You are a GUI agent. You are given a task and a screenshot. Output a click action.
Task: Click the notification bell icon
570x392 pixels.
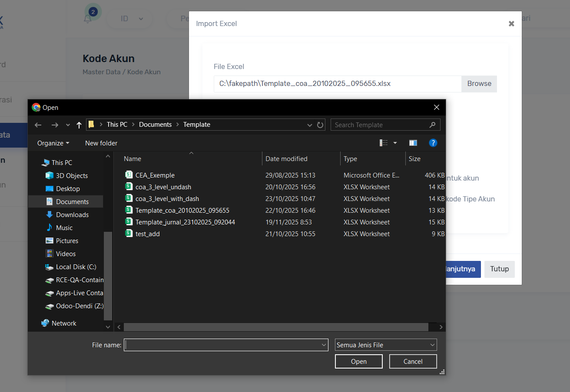click(88, 19)
